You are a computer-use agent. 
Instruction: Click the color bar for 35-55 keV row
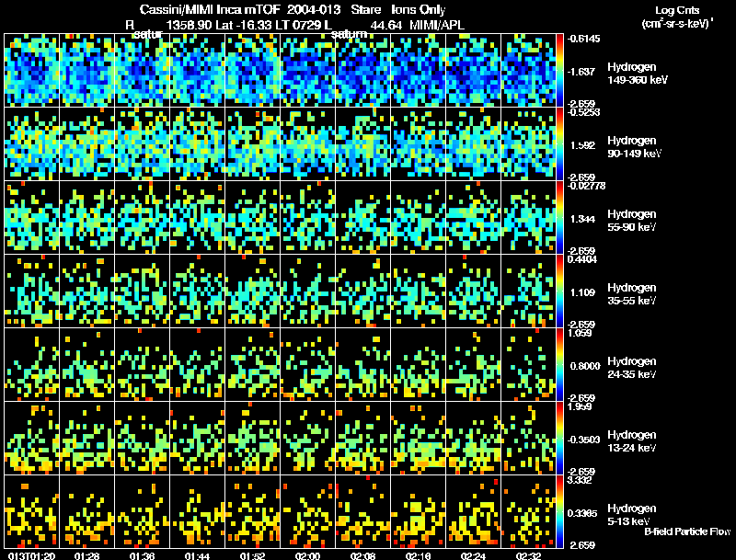click(559, 291)
